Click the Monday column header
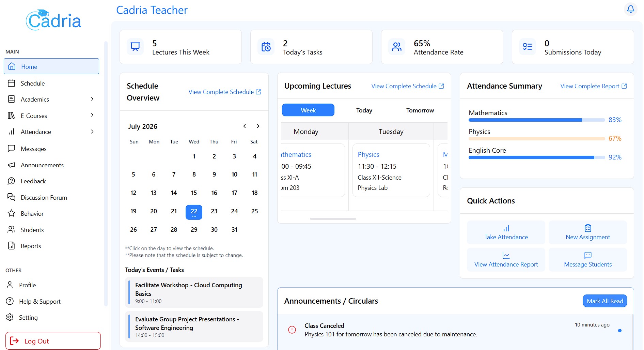This screenshot has height=350, width=644. pyautogui.click(x=315, y=132)
